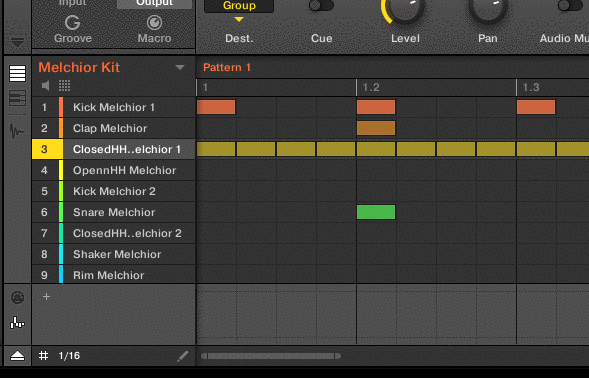Click timeline marker 1.2
589x378 pixels.
point(371,88)
